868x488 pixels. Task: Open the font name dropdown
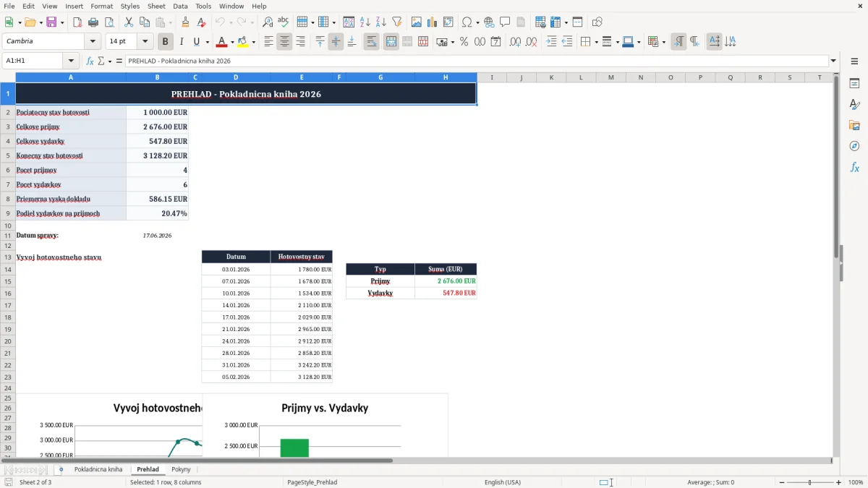(x=93, y=42)
